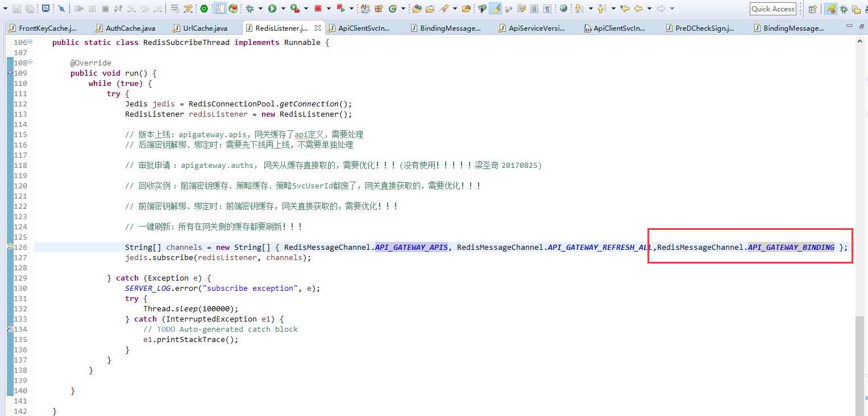The image size is (868, 416).
Task: Click the Quick Access search field
Action: (x=773, y=9)
